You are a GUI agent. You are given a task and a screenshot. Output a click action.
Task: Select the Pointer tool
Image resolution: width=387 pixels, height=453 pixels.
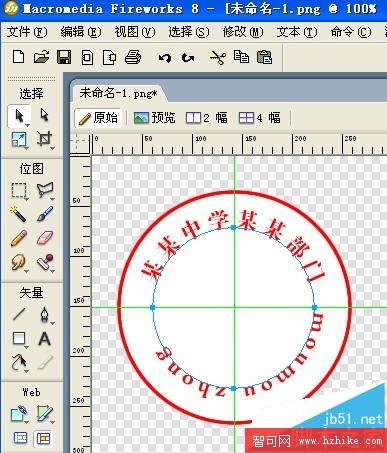point(19,116)
